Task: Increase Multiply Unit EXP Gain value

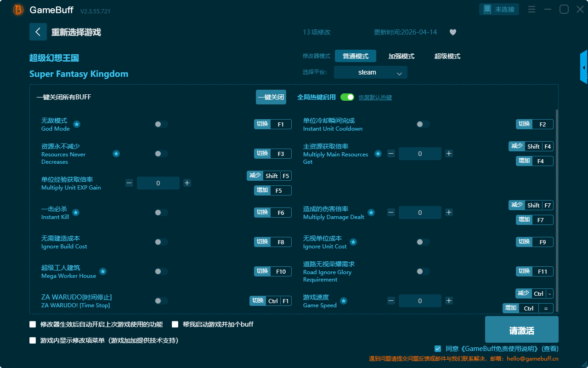Action: 187,183
